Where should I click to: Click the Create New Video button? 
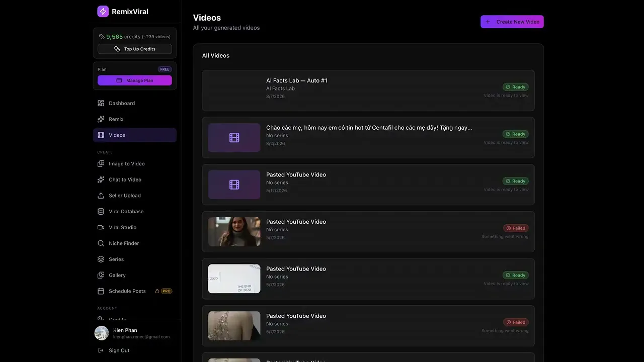coord(512,22)
